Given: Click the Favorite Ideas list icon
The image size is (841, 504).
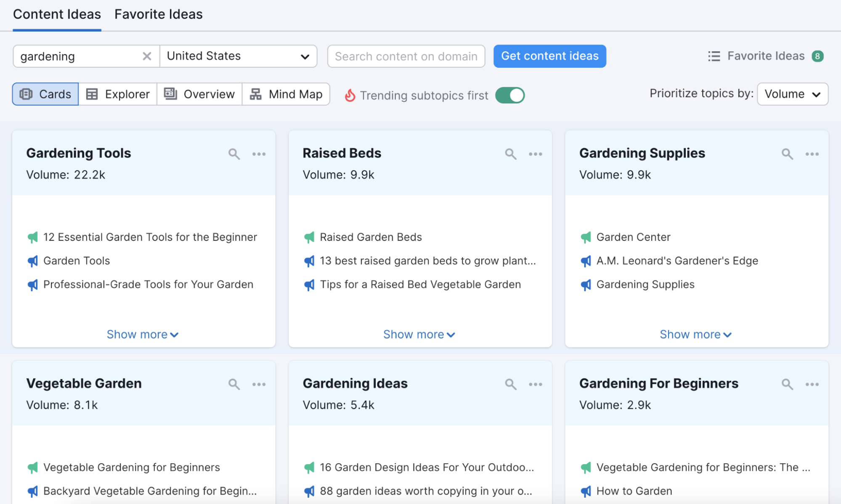Looking at the screenshot, I should (x=714, y=56).
